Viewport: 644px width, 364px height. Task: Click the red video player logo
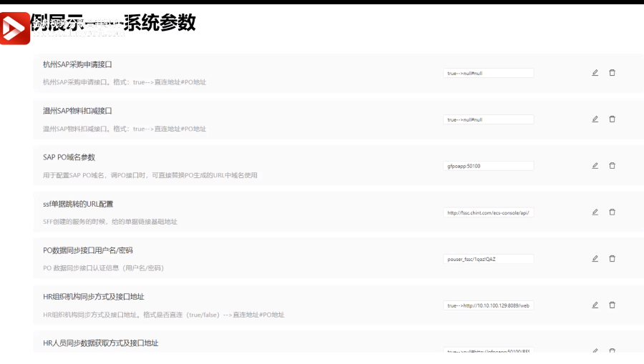(x=15, y=29)
